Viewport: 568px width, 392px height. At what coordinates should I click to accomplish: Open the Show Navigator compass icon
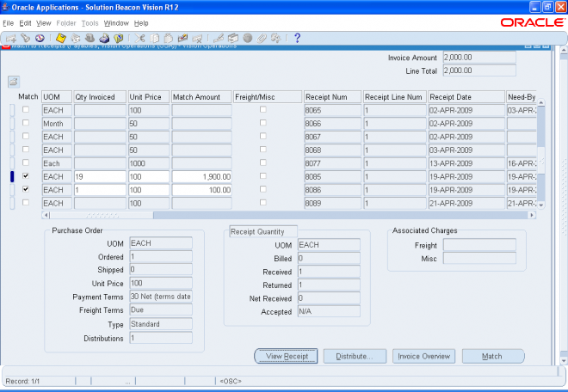pyautogui.click(x=40, y=38)
